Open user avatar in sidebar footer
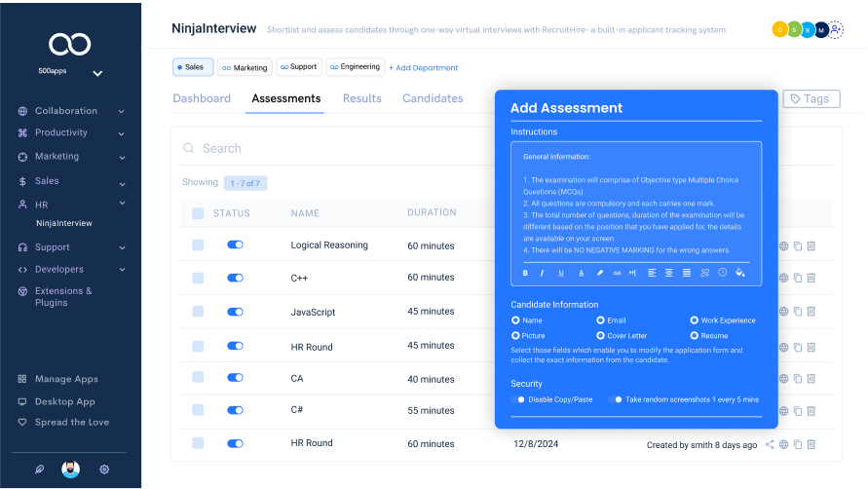Screen dimensions: 868x489 pos(70,470)
